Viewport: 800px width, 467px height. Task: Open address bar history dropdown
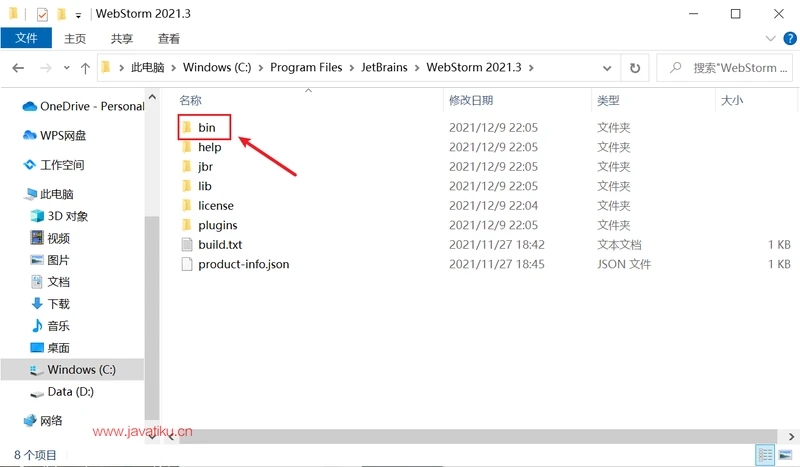607,68
